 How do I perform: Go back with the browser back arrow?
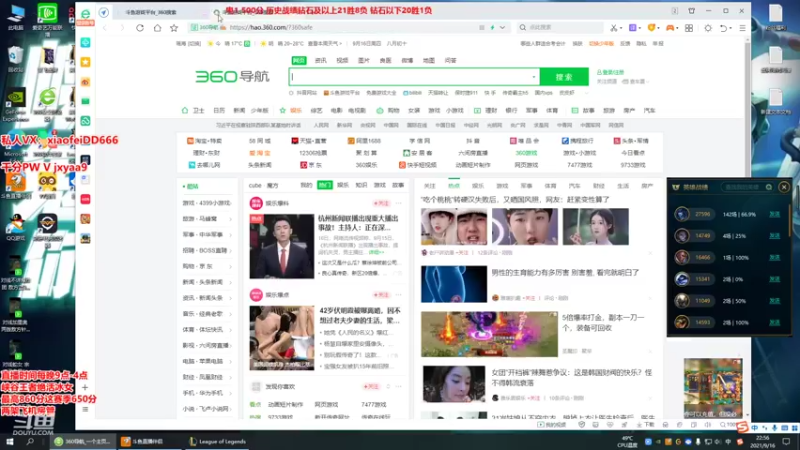105,28
